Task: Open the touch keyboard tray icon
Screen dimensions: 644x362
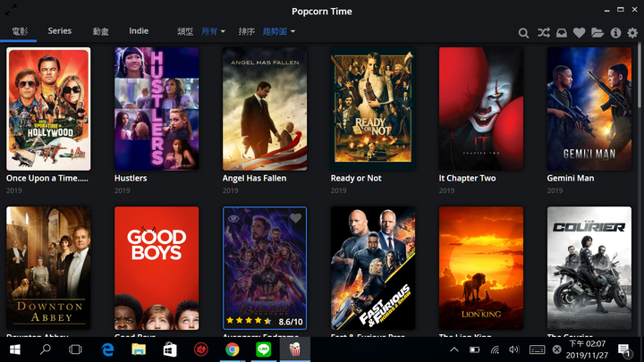Action: click(537, 349)
